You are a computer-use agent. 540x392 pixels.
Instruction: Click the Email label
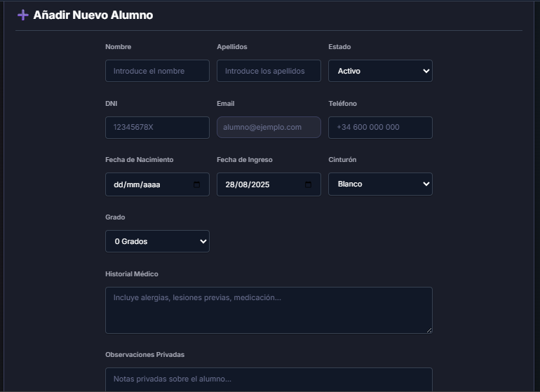click(x=226, y=103)
